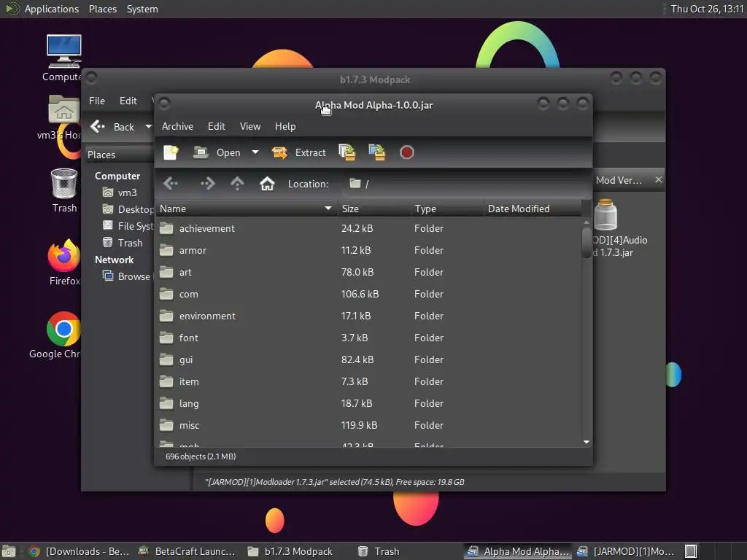
Task: Expand the Open recent archives dropdown arrow
Action: coord(255,152)
